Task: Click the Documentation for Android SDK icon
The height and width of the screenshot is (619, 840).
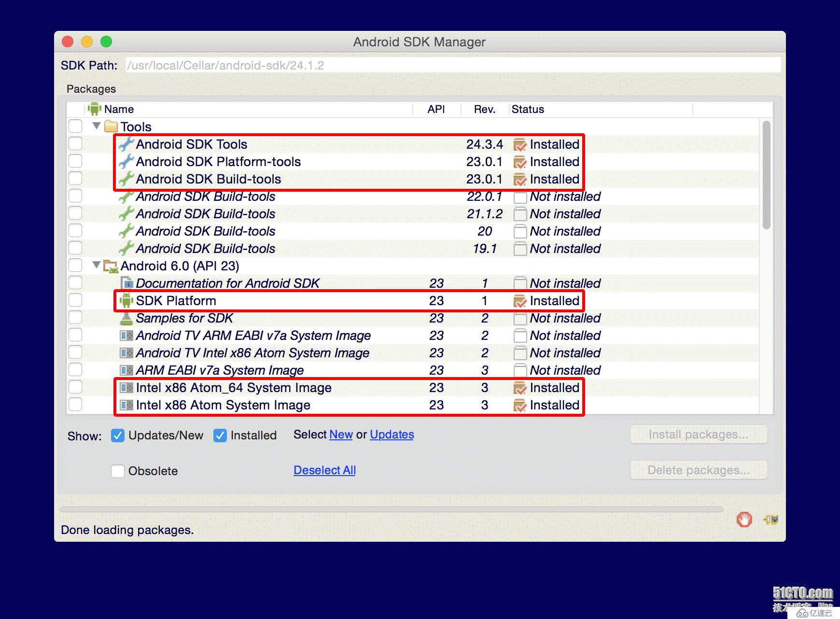Action: [126, 283]
